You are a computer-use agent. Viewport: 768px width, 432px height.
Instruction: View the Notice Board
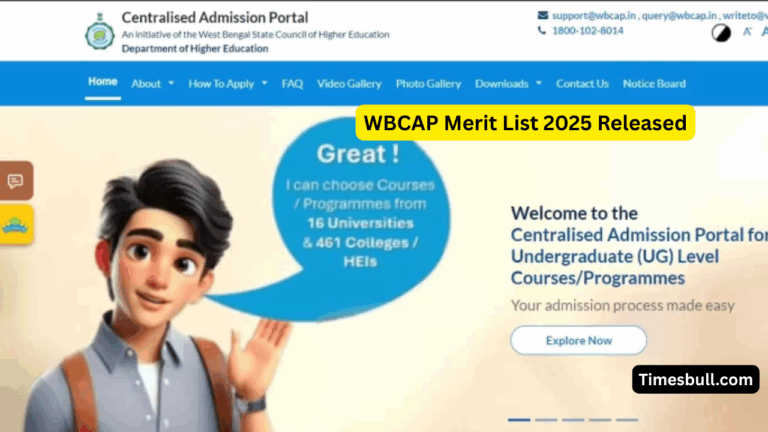click(x=654, y=84)
